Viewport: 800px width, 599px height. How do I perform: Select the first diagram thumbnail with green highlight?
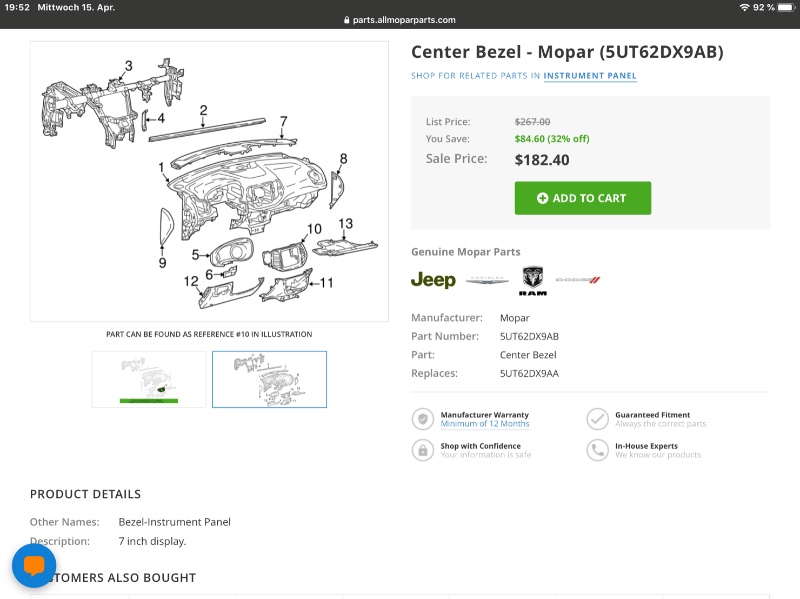pyautogui.click(x=149, y=379)
